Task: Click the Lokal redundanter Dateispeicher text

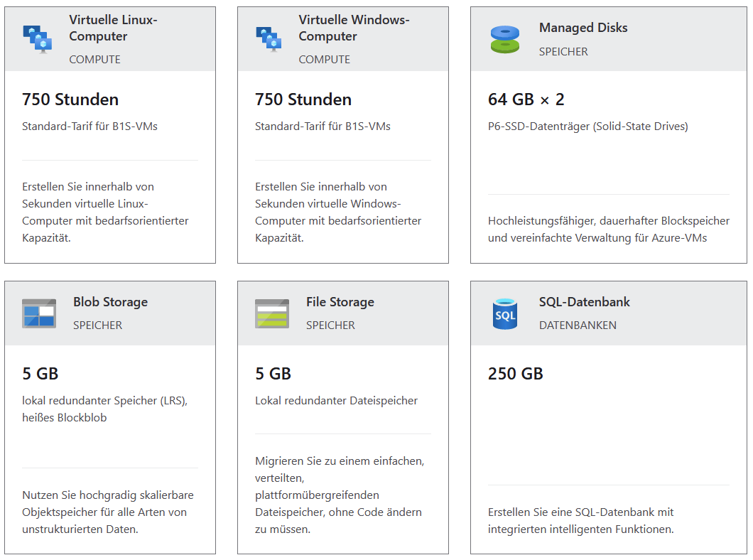Action: click(336, 401)
